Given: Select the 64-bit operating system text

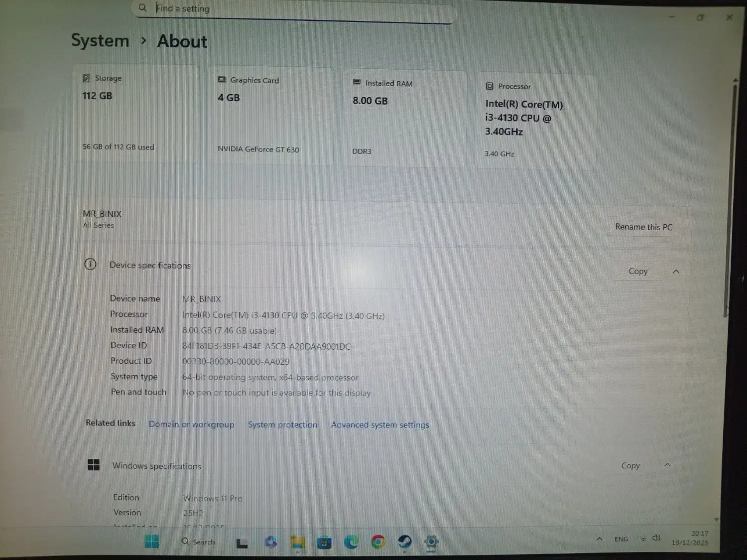Looking at the screenshot, I should [x=270, y=377].
